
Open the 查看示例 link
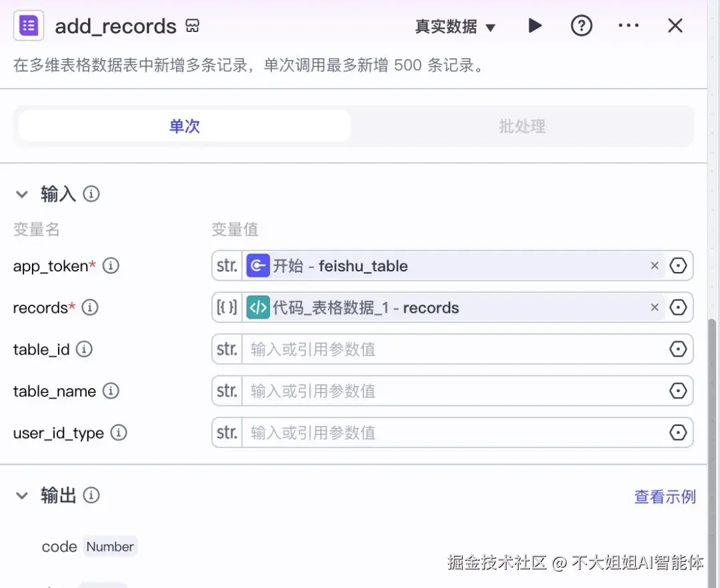point(665,495)
